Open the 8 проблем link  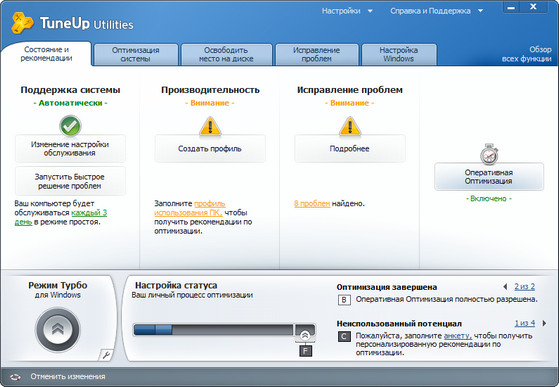click(x=312, y=203)
